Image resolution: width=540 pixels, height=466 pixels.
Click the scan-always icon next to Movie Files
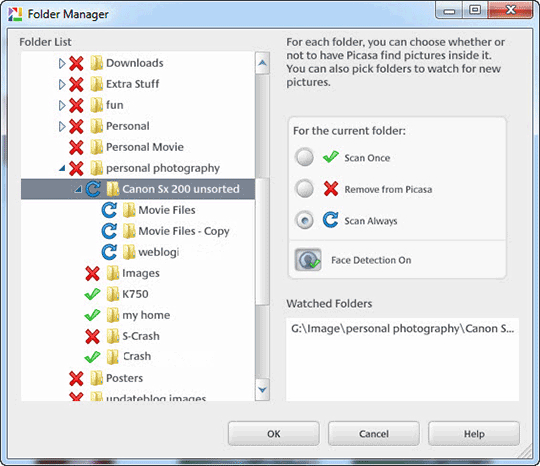tap(109, 210)
